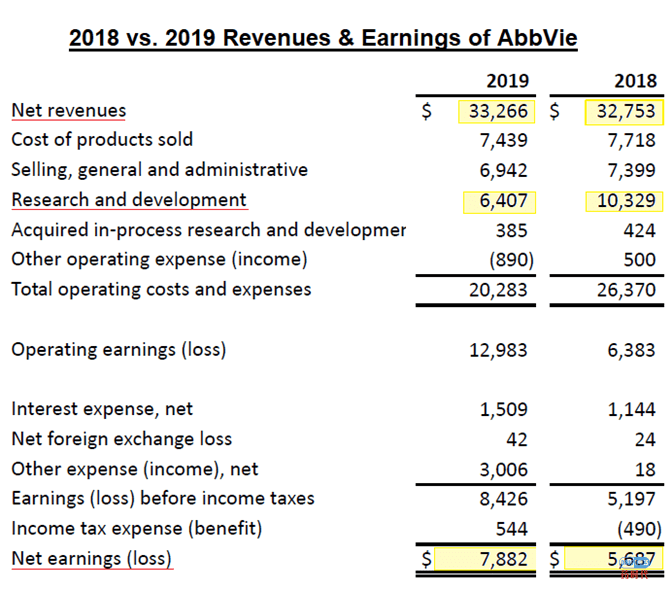The height and width of the screenshot is (591, 672).
Task: Select the 'Net revenues' row label
Action: [69, 110]
